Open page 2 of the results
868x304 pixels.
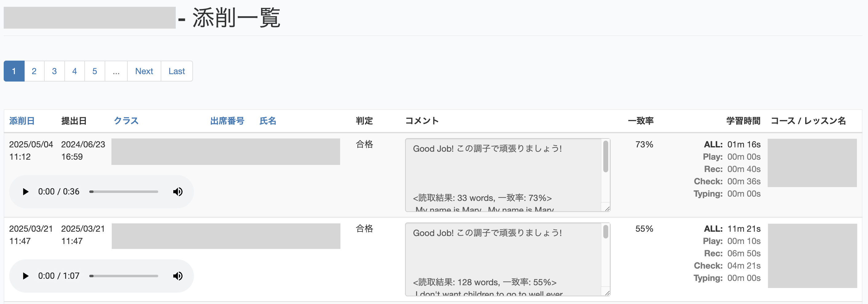34,71
